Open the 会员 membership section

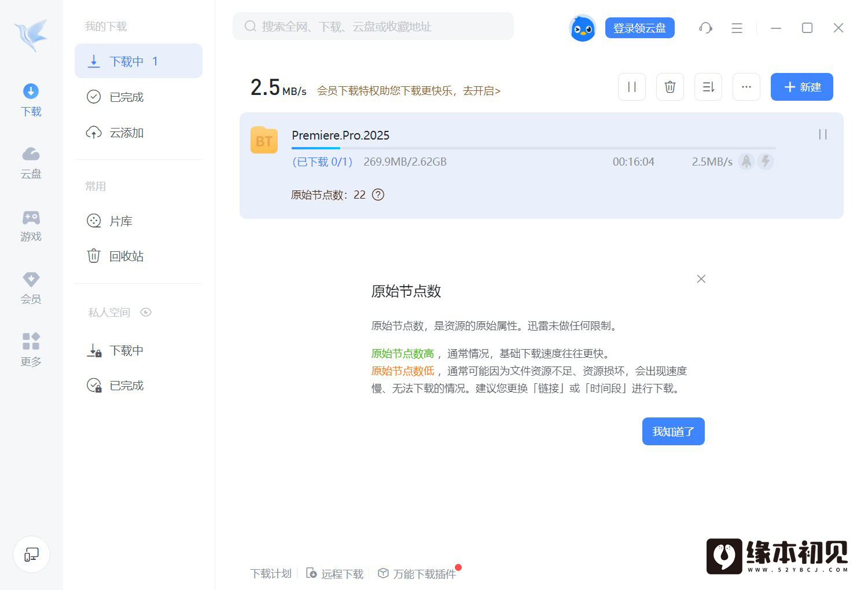click(31, 288)
